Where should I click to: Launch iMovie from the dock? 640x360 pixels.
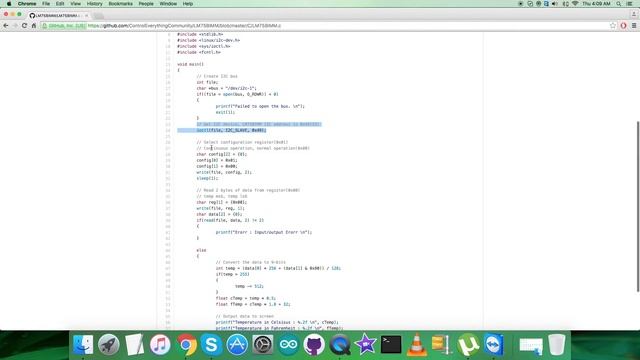pyautogui.click(x=365, y=345)
